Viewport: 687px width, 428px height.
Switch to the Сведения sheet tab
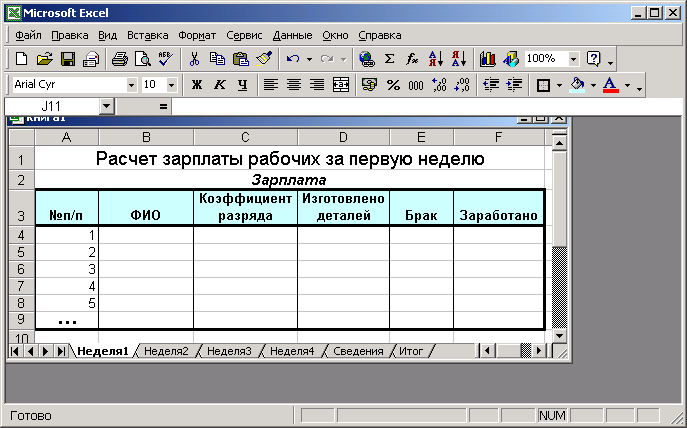coord(358,351)
